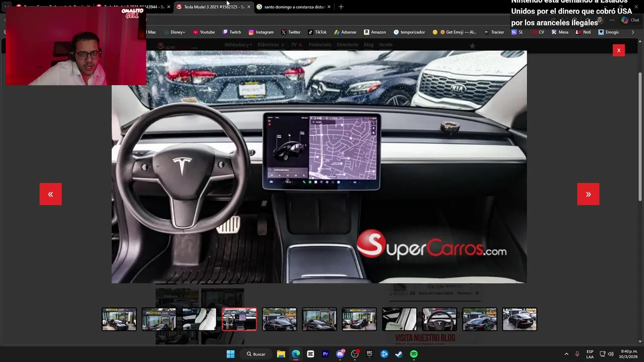Open the Adsense bookmark
The width and height of the screenshot is (644, 362).
(x=345, y=32)
